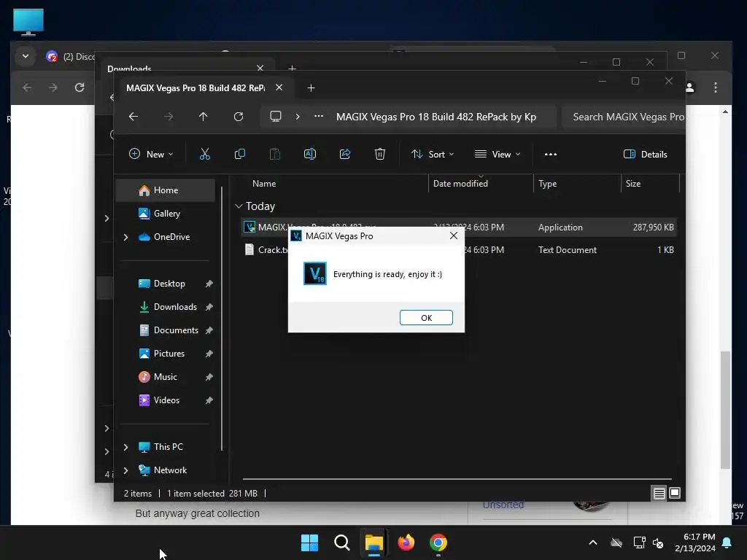Switch to details list view icon

[659, 493]
